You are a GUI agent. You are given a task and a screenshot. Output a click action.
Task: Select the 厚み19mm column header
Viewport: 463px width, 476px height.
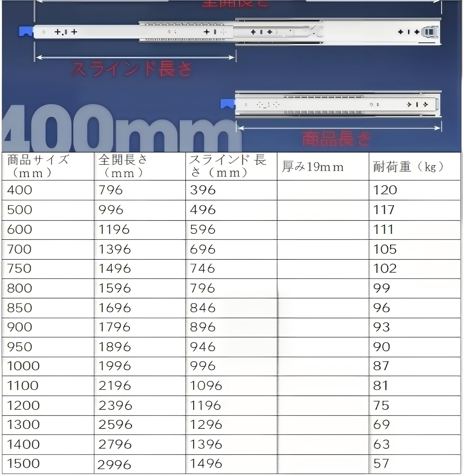323,166
